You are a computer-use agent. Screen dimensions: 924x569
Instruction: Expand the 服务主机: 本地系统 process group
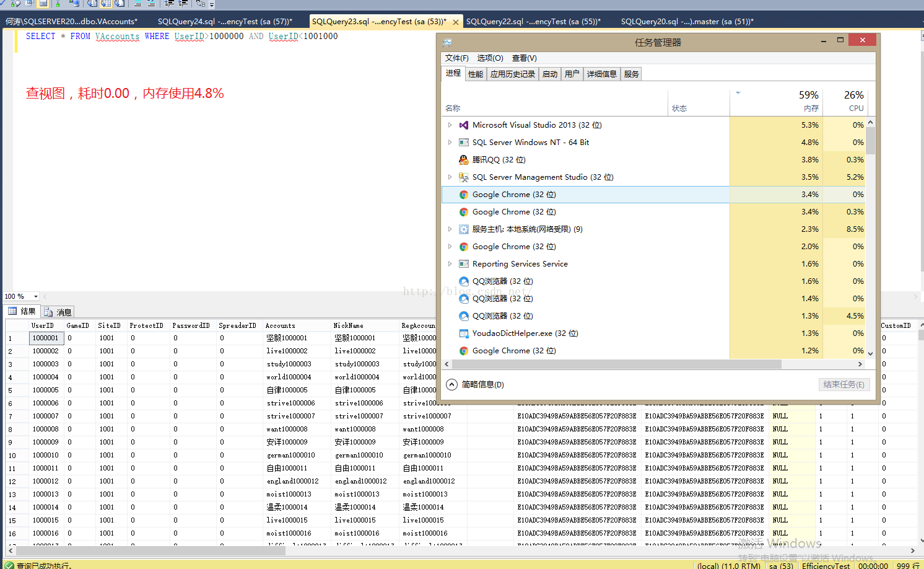[450, 229]
